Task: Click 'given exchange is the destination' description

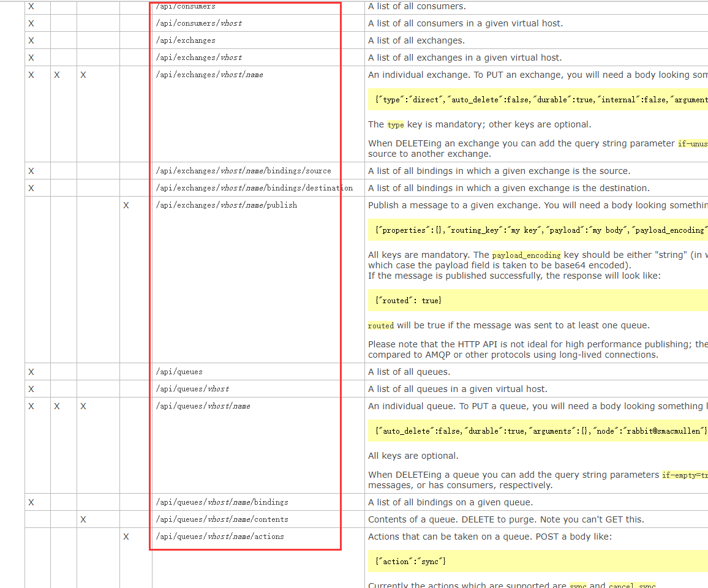Action: click(509, 188)
